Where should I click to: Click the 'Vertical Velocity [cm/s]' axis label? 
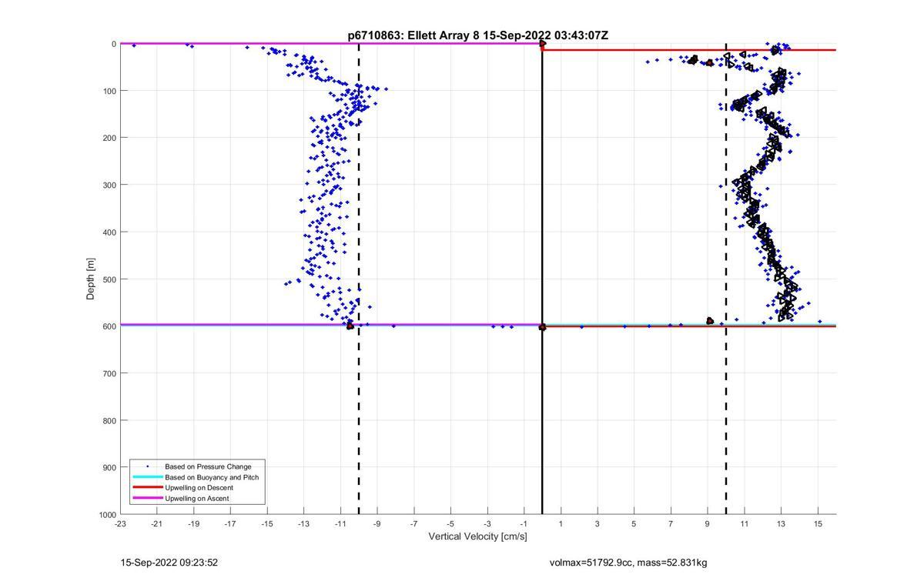pos(477,536)
